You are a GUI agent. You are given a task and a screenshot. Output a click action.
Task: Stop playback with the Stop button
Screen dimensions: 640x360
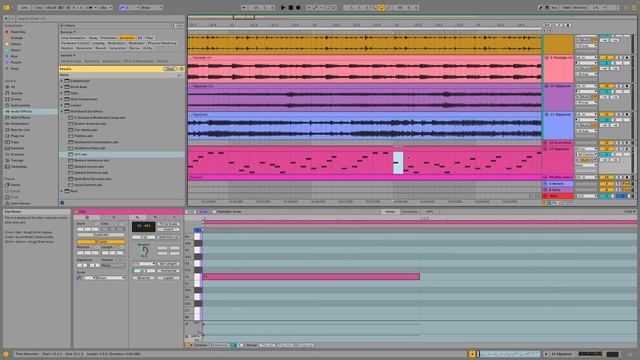pyautogui.click(x=291, y=7)
